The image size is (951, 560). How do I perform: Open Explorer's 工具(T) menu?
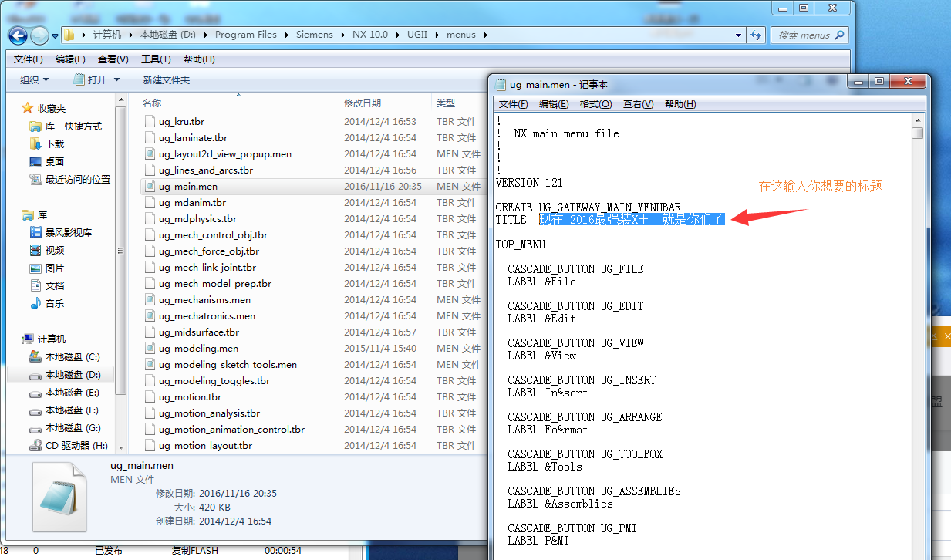tap(155, 59)
